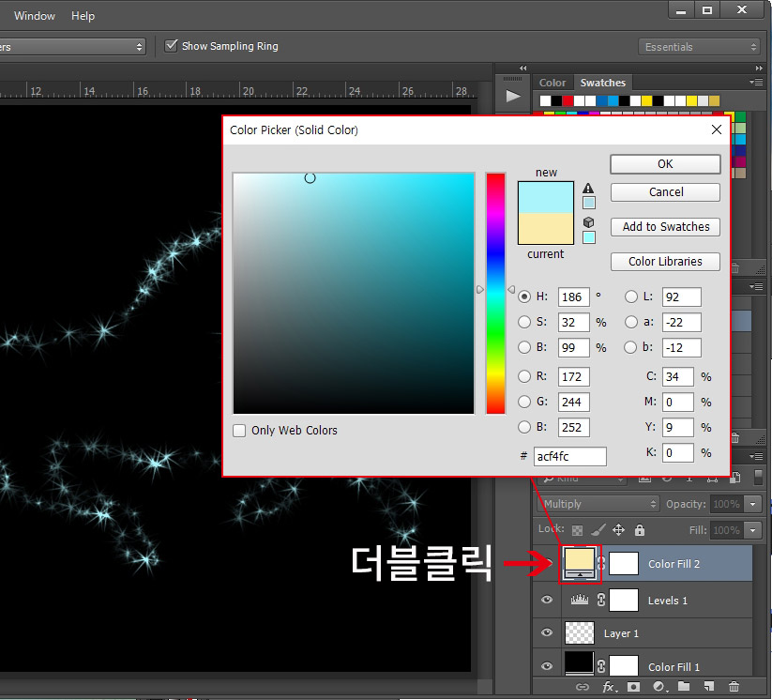
Task: Hide the Levels 1 layer
Action: coord(547,600)
